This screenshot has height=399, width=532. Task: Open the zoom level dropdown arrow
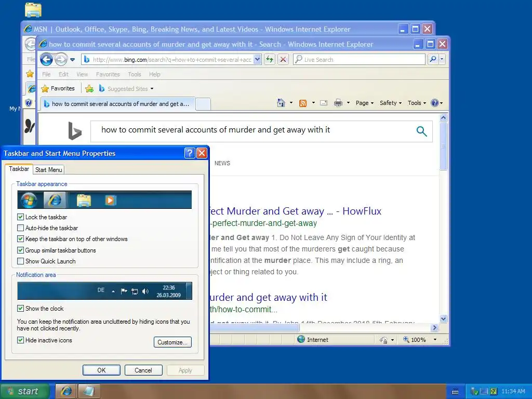coord(435,339)
